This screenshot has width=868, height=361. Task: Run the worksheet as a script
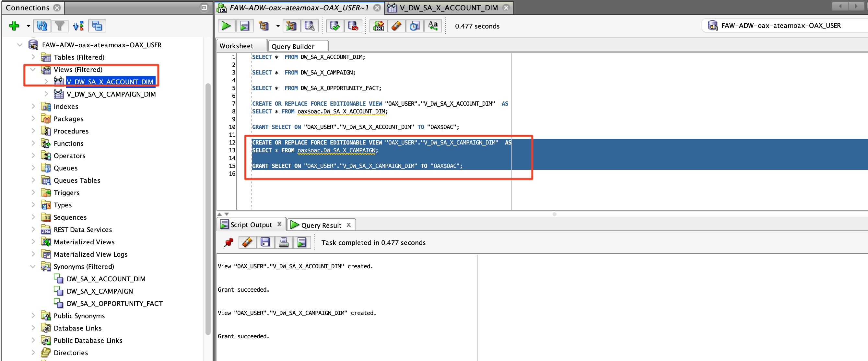(245, 26)
